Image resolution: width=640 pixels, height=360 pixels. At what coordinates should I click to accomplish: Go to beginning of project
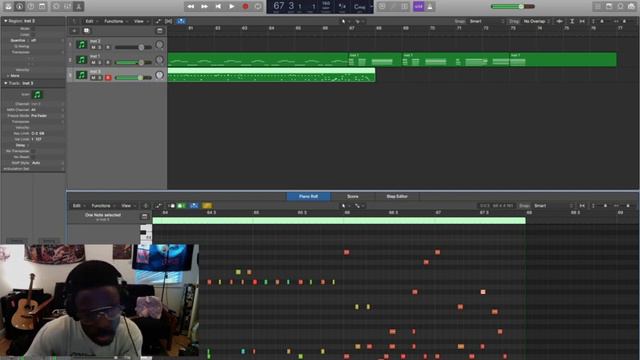click(x=218, y=6)
